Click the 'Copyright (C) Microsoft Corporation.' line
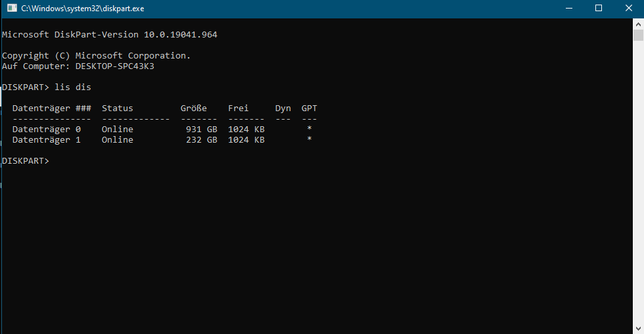 click(97, 55)
